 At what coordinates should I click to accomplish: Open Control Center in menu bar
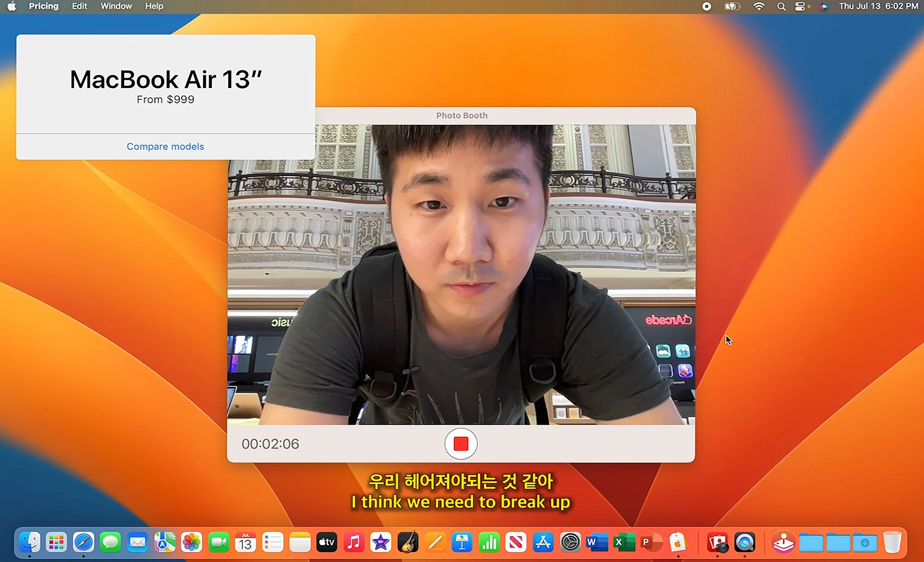[800, 6]
